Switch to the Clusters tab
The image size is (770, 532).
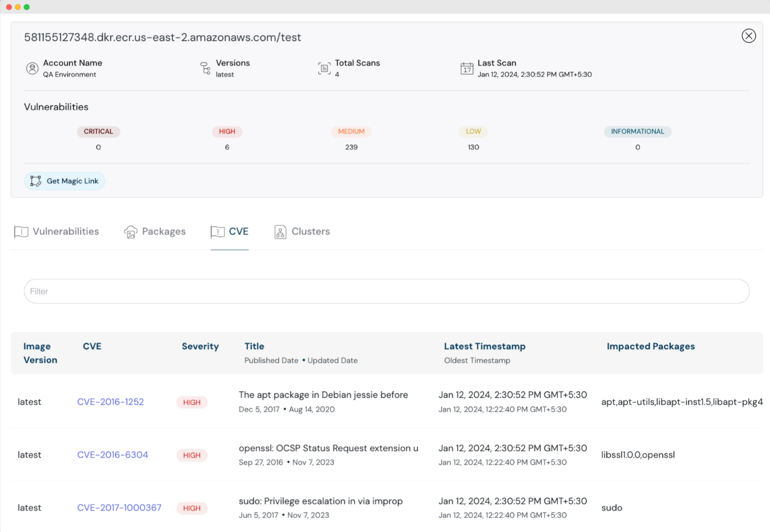(x=311, y=231)
